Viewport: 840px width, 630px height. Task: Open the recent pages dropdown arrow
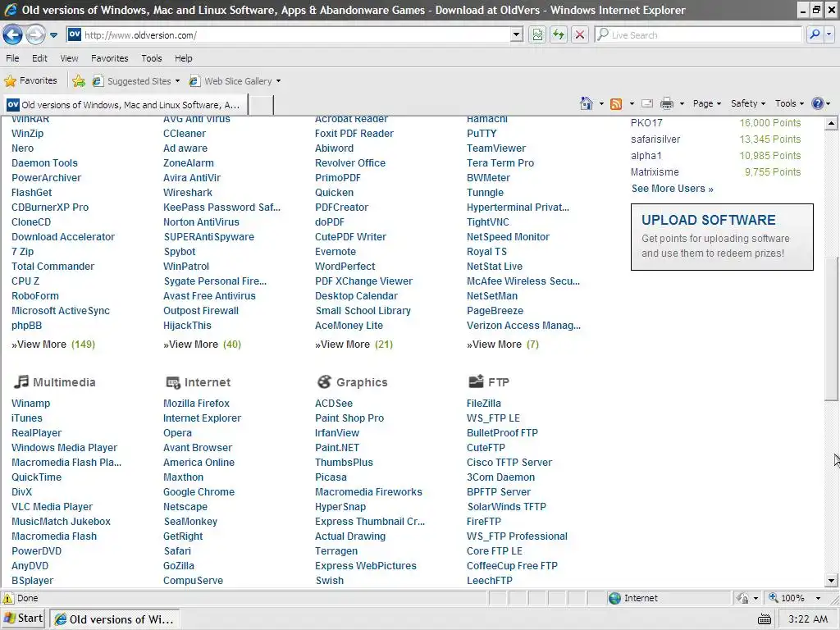(53, 35)
